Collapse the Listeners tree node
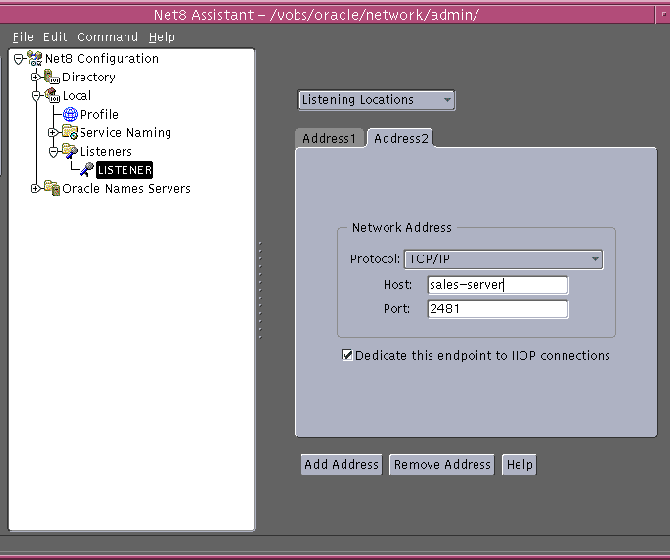 point(53,152)
